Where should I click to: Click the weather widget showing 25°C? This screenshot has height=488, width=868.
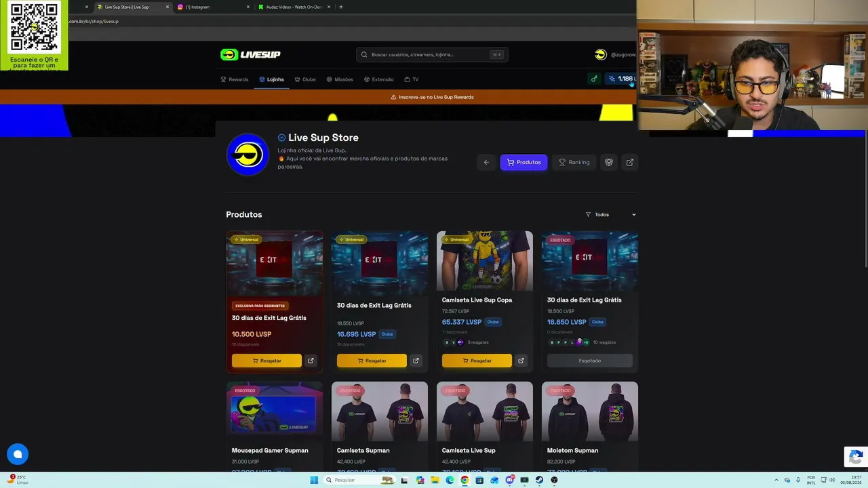tap(18, 479)
